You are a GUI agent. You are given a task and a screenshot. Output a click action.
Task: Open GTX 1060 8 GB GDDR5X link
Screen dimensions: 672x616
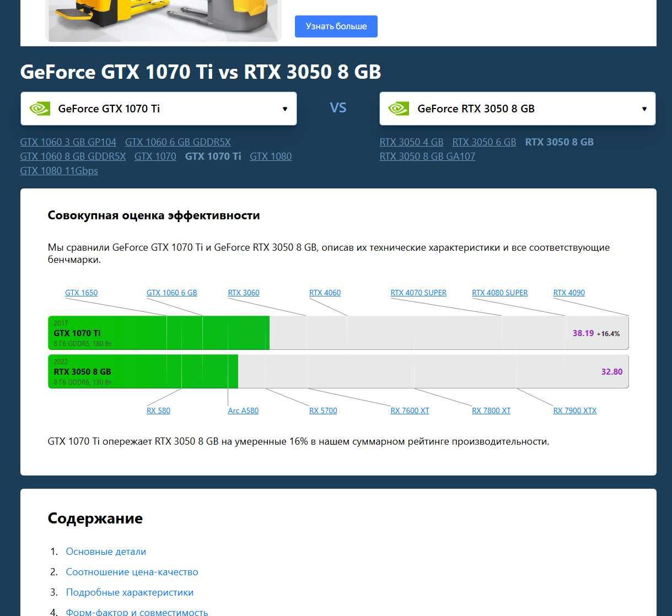pyautogui.click(x=73, y=156)
